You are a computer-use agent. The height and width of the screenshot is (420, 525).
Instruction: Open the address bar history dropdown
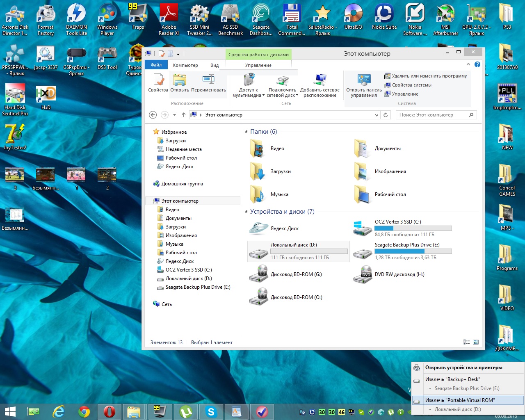pos(377,115)
